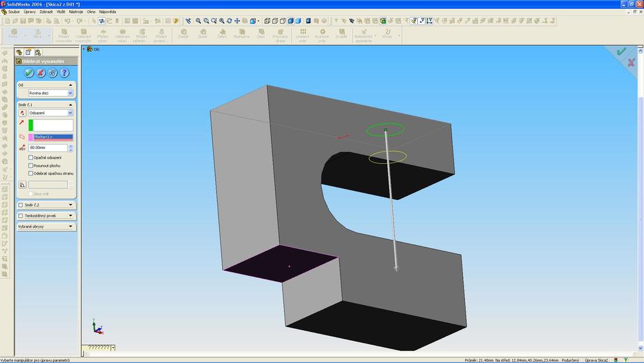644x363 pixels.
Task: Confirm sketch with top-right green checkmark
Action: click(621, 52)
